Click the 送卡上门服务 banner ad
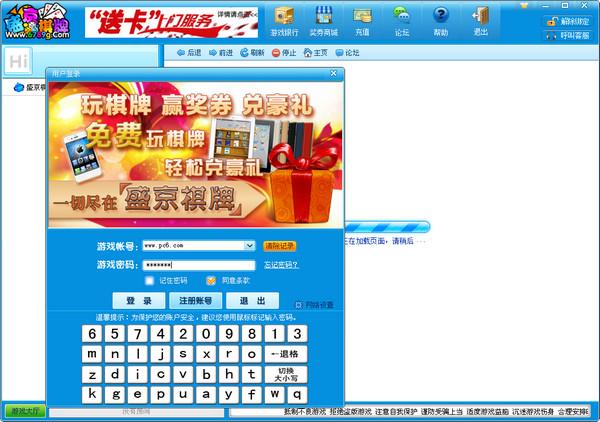Screen dimensions: 600x422 (171, 23)
